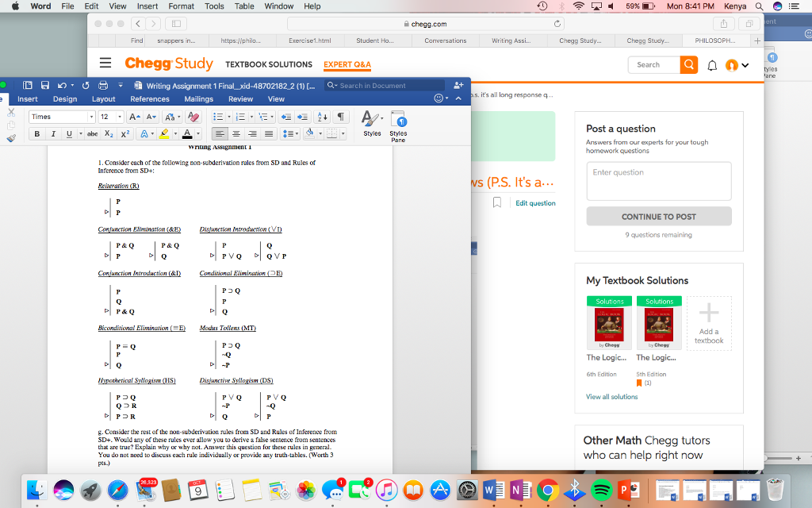Click the Redo arrow in Word's title bar
The image size is (812, 508).
[x=86, y=86]
